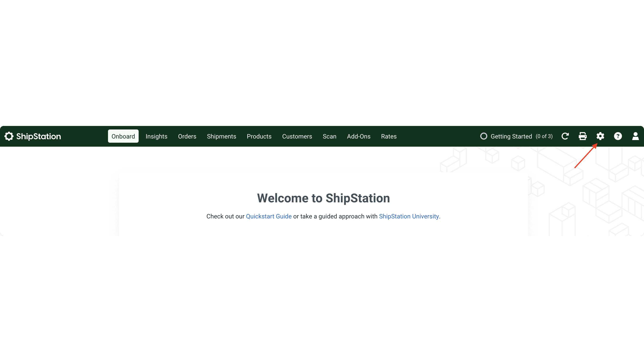Open the Insights tab
The height and width of the screenshot is (362, 644).
point(156,136)
